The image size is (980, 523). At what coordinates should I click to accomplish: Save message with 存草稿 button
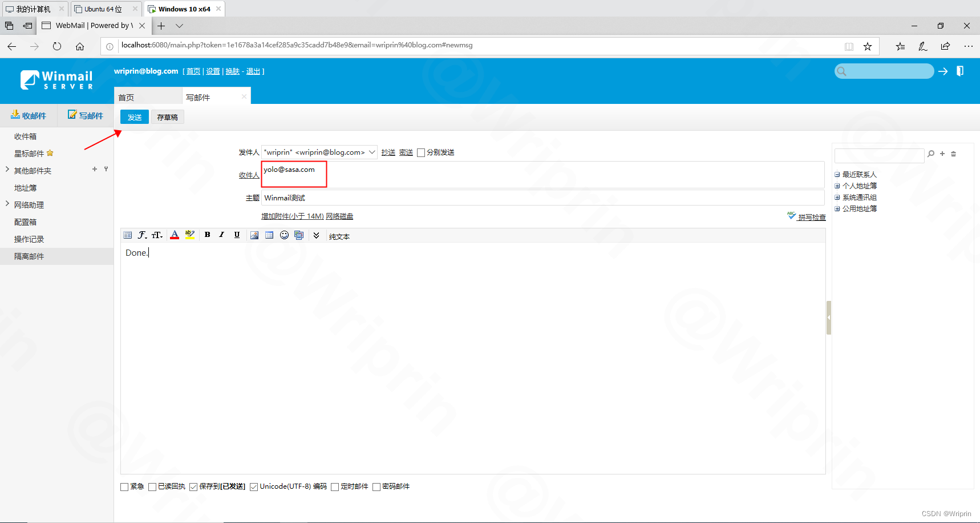pyautogui.click(x=168, y=117)
